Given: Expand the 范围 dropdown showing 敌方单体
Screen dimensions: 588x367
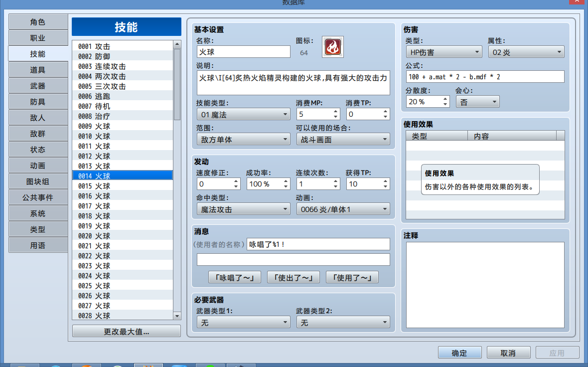Looking at the screenshot, I should 243,140.
